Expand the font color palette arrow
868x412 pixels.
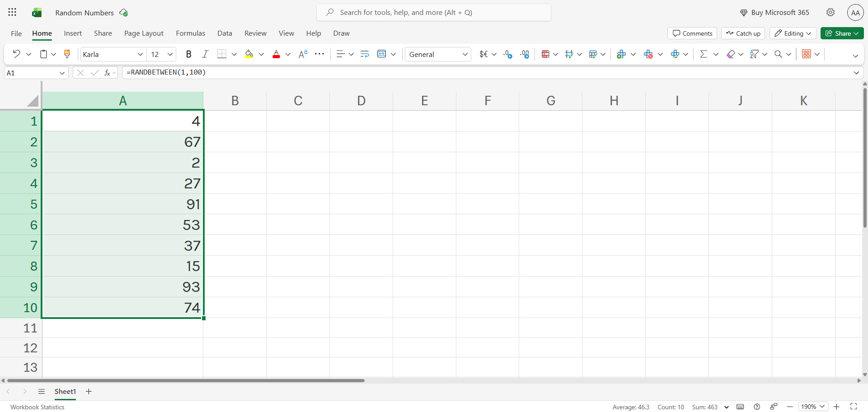pyautogui.click(x=288, y=54)
